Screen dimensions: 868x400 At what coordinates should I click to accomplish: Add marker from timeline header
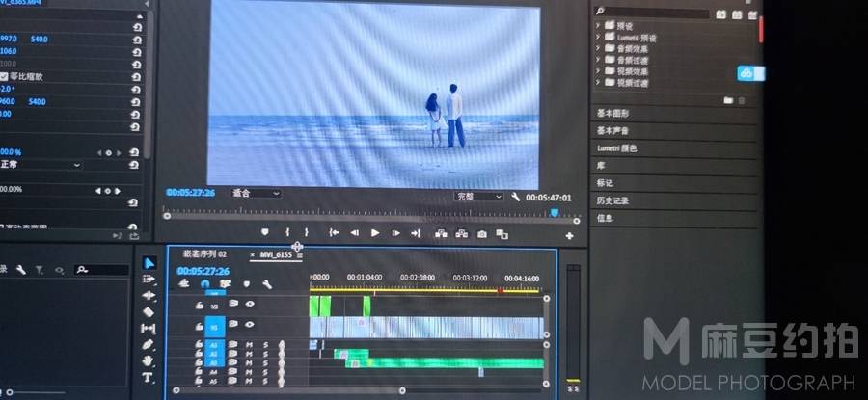(246, 283)
